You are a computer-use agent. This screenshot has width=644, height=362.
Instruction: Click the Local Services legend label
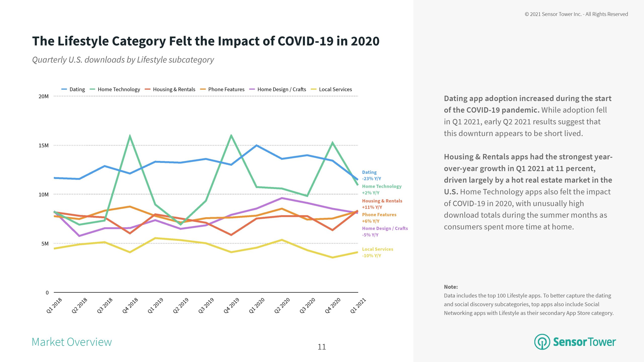[335, 89]
